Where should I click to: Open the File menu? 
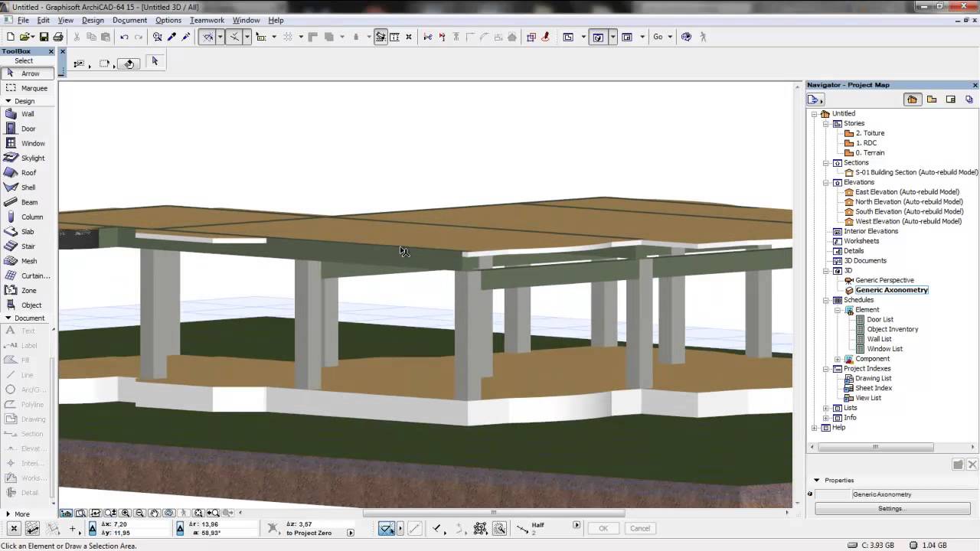pos(23,20)
